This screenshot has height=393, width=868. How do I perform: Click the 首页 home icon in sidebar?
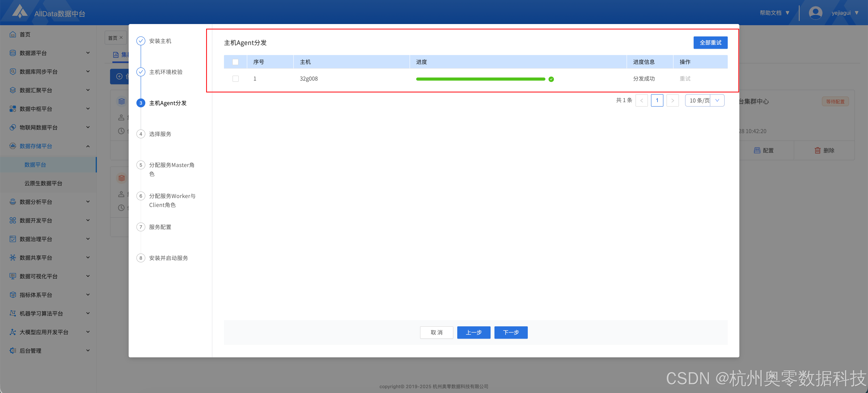13,34
